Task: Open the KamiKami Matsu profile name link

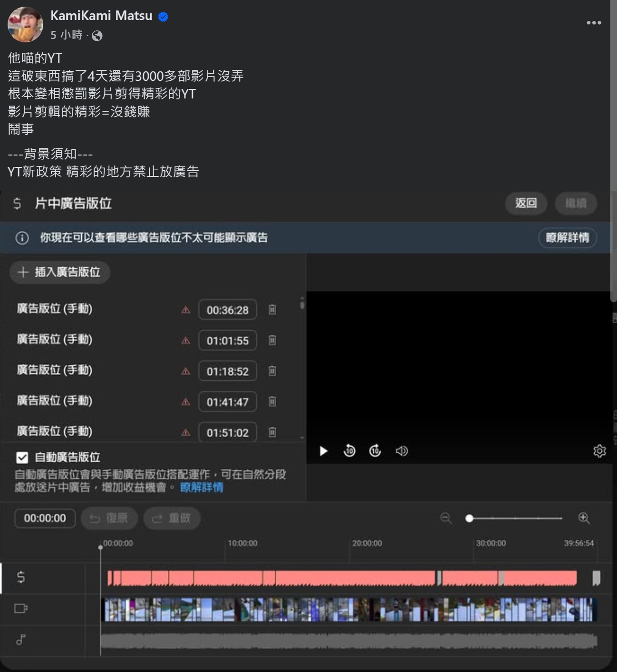Action: [101, 16]
